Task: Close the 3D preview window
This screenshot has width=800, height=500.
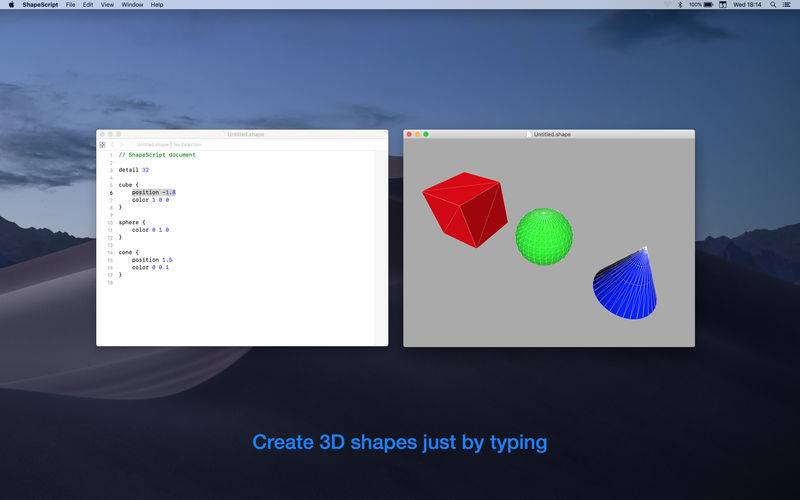Action: pyautogui.click(x=409, y=134)
